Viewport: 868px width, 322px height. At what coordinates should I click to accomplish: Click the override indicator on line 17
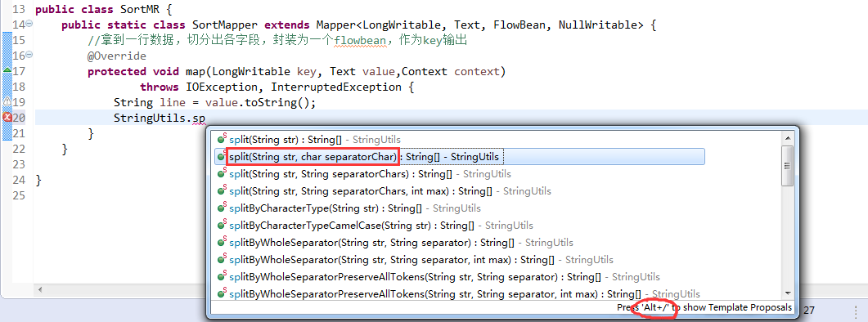click(7, 71)
